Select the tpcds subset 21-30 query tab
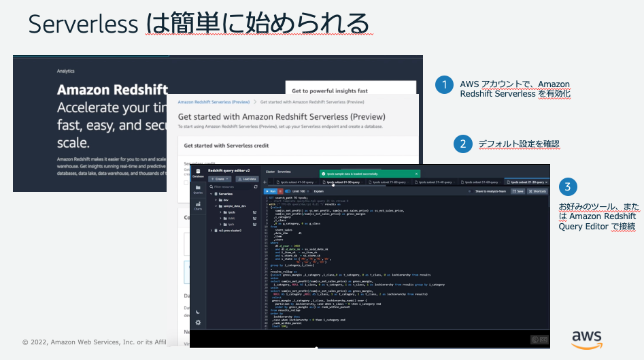The height and width of the screenshot is (360, 644). [526, 182]
